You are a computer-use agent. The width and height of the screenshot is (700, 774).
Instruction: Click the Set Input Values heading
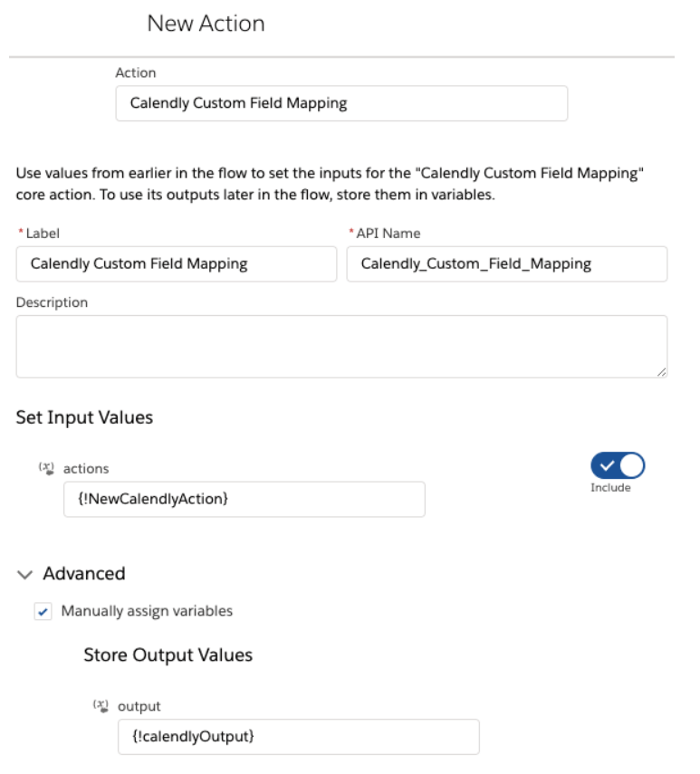coord(84,417)
